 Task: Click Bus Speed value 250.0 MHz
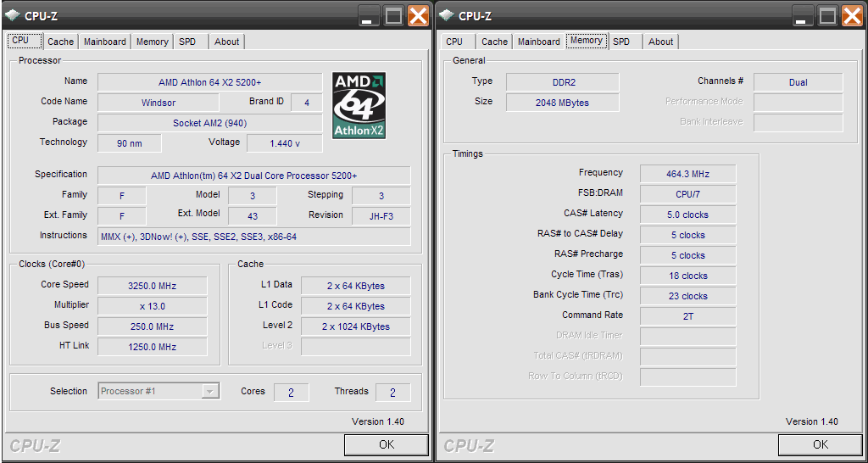click(153, 326)
